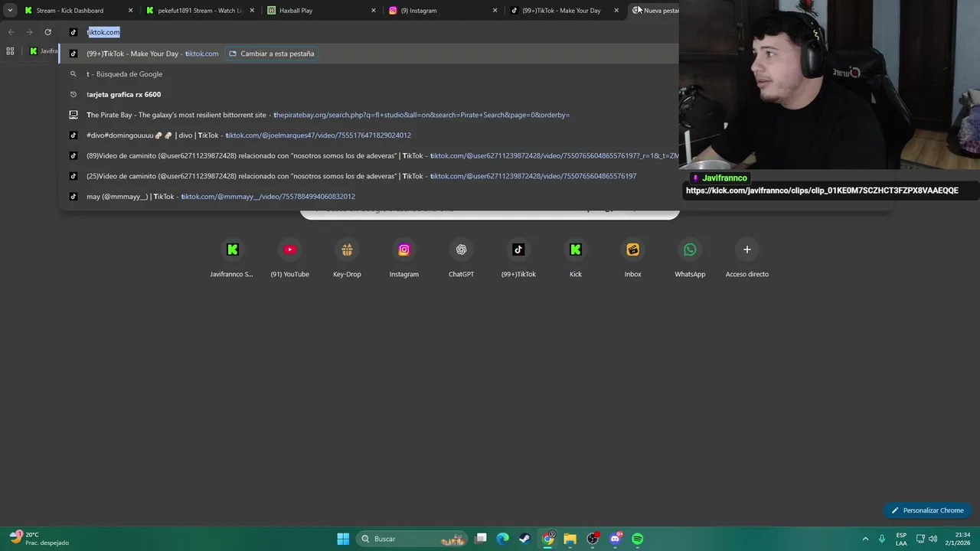Select the may (@mmmayy__) TikTok suggestion
Viewport: 980px width, 551px height.
click(x=369, y=197)
